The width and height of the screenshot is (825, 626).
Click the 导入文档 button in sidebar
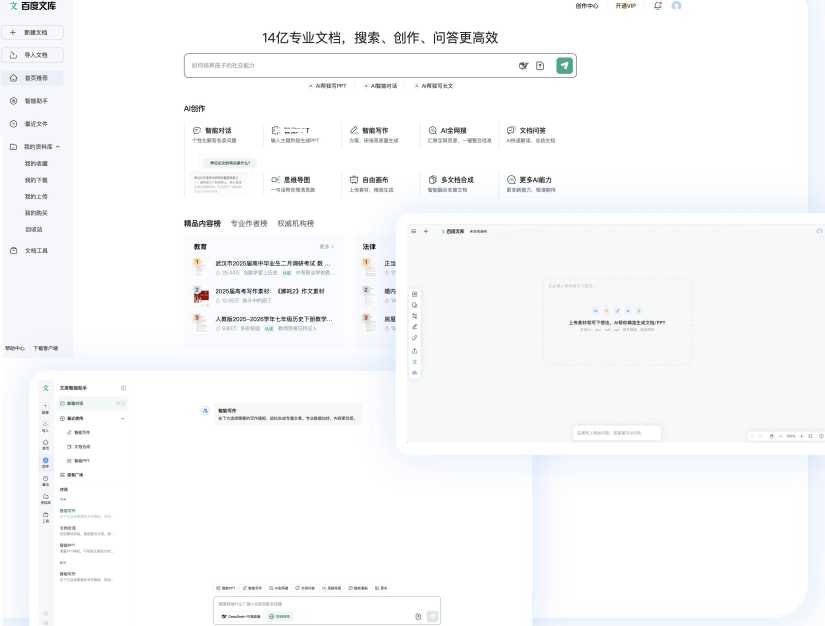point(33,55)
